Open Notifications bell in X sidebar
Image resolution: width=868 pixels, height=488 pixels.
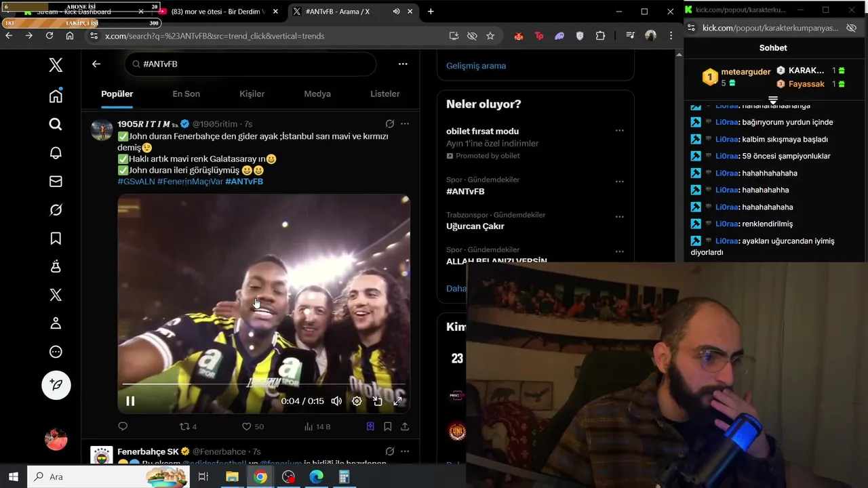(56, 152)
